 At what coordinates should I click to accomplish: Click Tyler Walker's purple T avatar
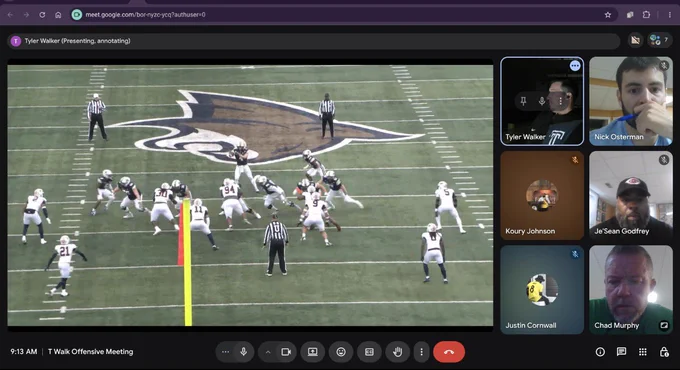click(16, 41)
